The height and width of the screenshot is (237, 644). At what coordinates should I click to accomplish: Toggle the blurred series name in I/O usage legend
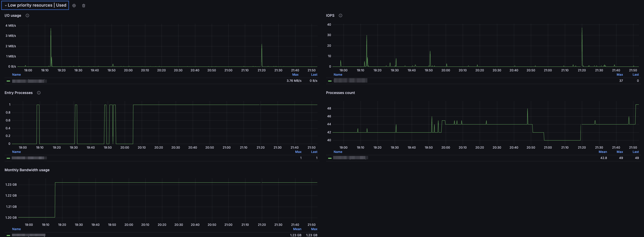pos(29,81)
